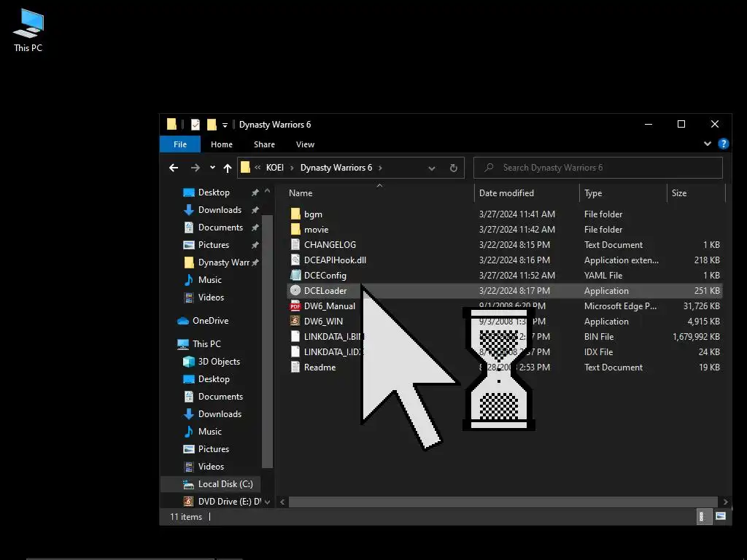Select OneDrive in navigation pane

click(x=210, y=321)
